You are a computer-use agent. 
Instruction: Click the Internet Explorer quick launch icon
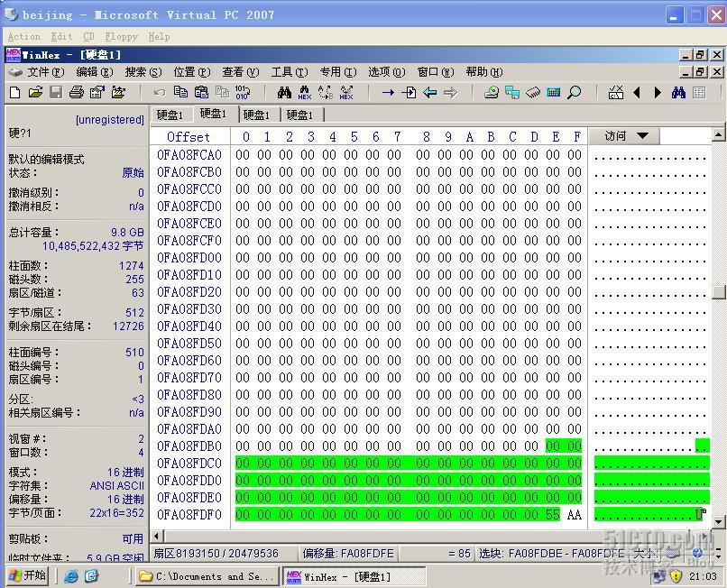71,576
